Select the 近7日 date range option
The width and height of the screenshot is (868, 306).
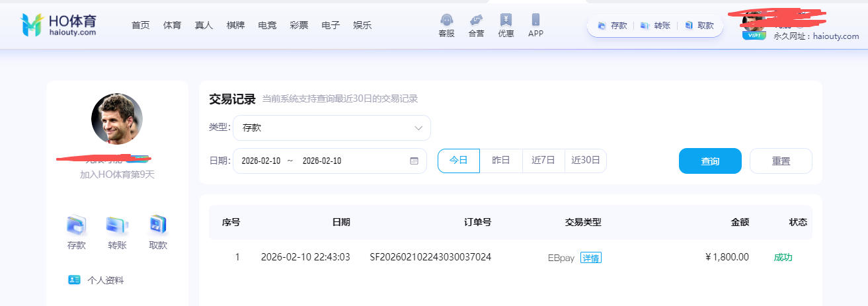coord(543,161)
